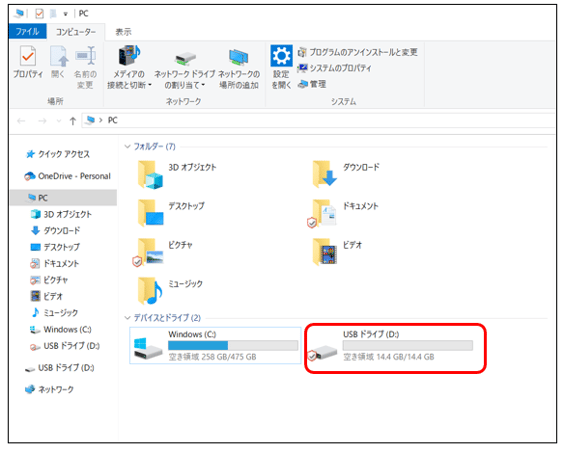Expand the quick access toolbar customize arrow

[x=65, y=14]
